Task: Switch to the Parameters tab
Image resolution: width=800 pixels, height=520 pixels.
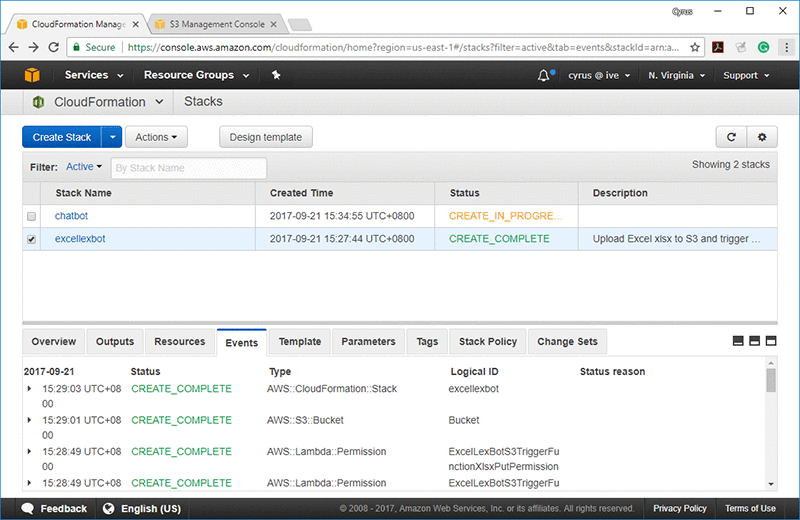Action: 368,341
